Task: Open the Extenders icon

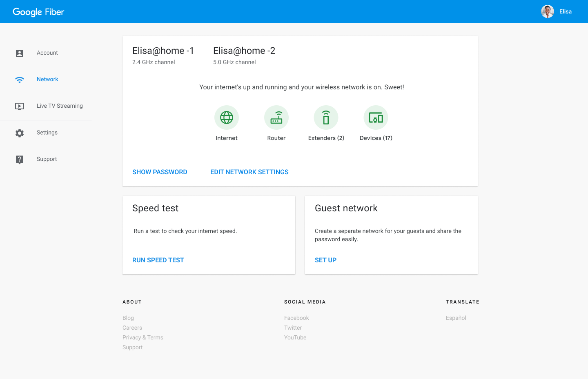Action: pos(326,117)
